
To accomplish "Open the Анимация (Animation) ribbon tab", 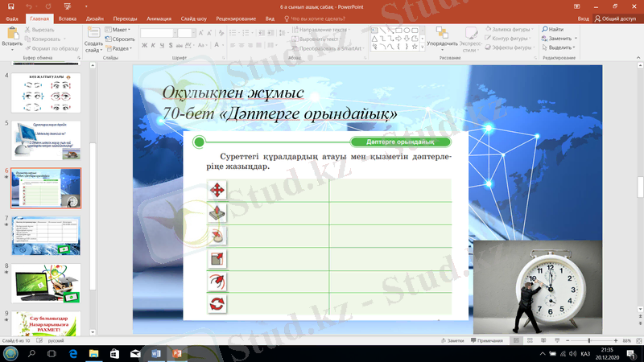I will [159, 18].
